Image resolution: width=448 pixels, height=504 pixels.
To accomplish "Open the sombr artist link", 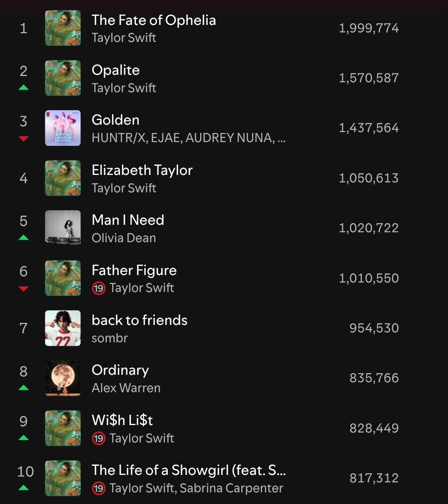I will [110, 338].
